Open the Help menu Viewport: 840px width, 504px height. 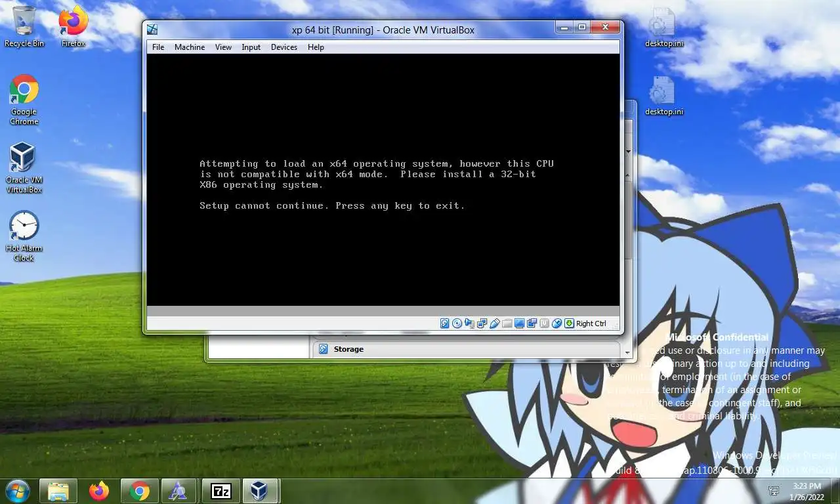pos(316,47)
